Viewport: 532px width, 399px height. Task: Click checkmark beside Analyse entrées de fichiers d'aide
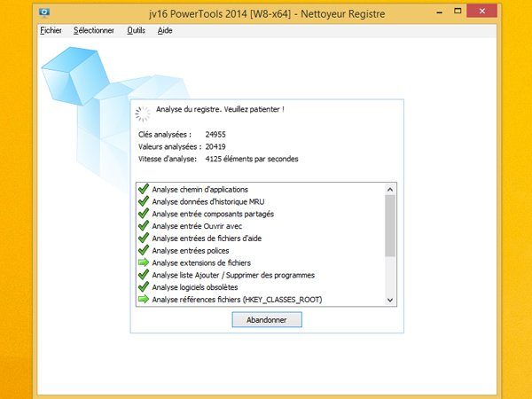144,238
